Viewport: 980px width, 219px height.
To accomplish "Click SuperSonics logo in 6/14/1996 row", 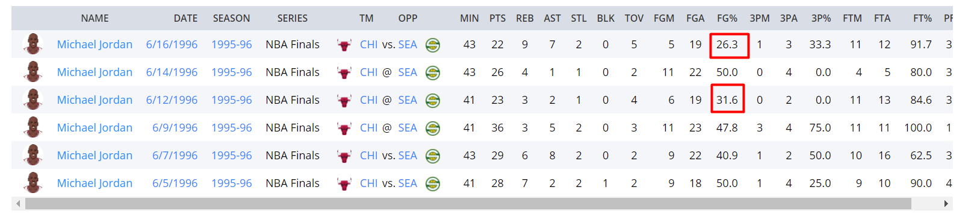I will pos(432,73).
